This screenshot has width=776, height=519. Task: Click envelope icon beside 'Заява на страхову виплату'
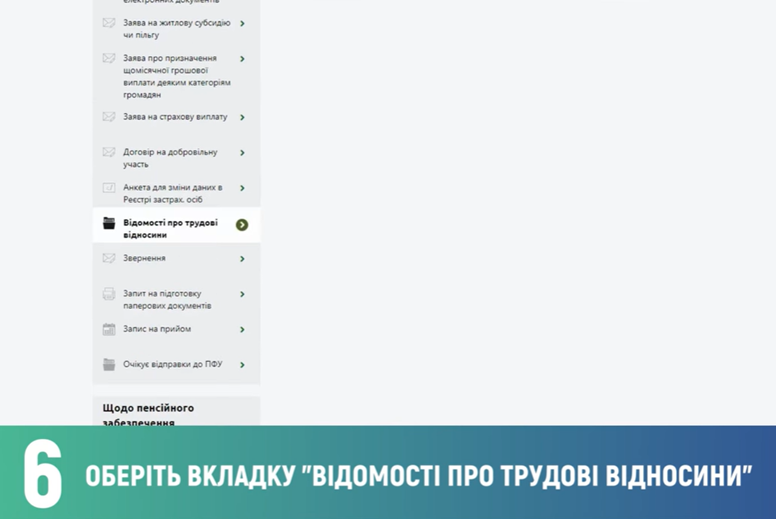pos(109,117)
